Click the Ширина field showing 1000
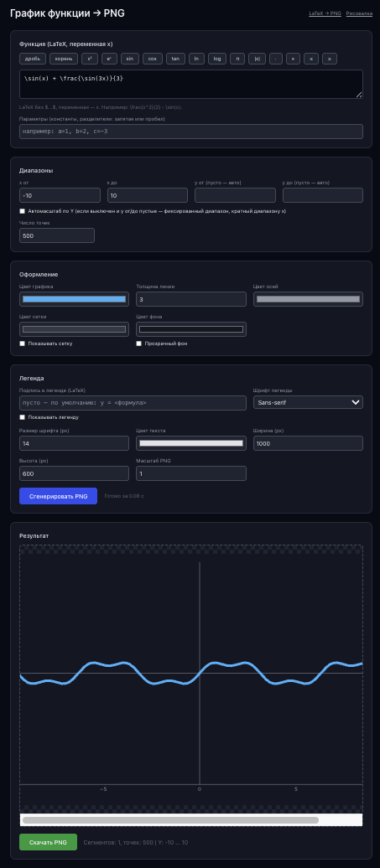Image resolution: width=380 pixels, height=868 pixels. click(x=308, y=443)
